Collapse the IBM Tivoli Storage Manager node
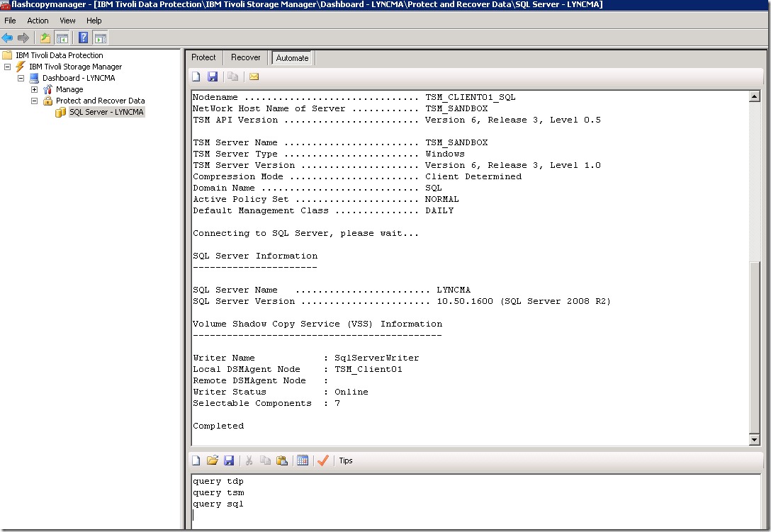 pos(8,67)
